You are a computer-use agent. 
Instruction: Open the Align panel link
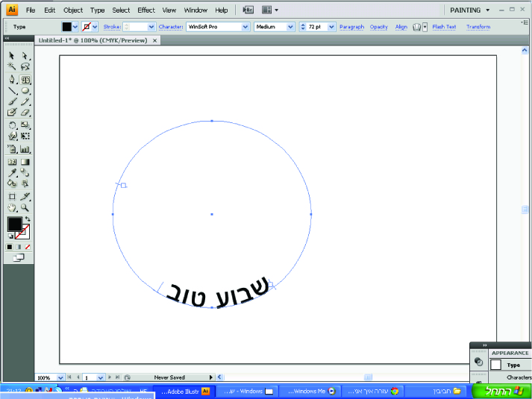tap(401, 27)
